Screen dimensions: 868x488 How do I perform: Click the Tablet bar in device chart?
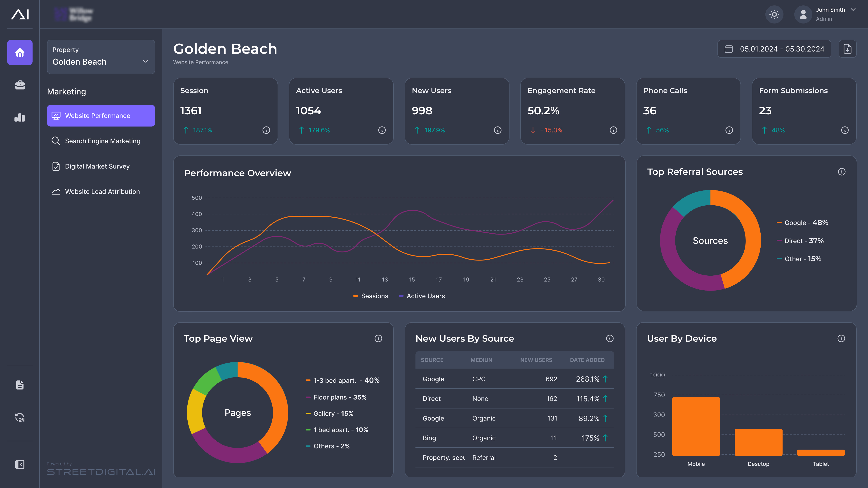[821, 453]
